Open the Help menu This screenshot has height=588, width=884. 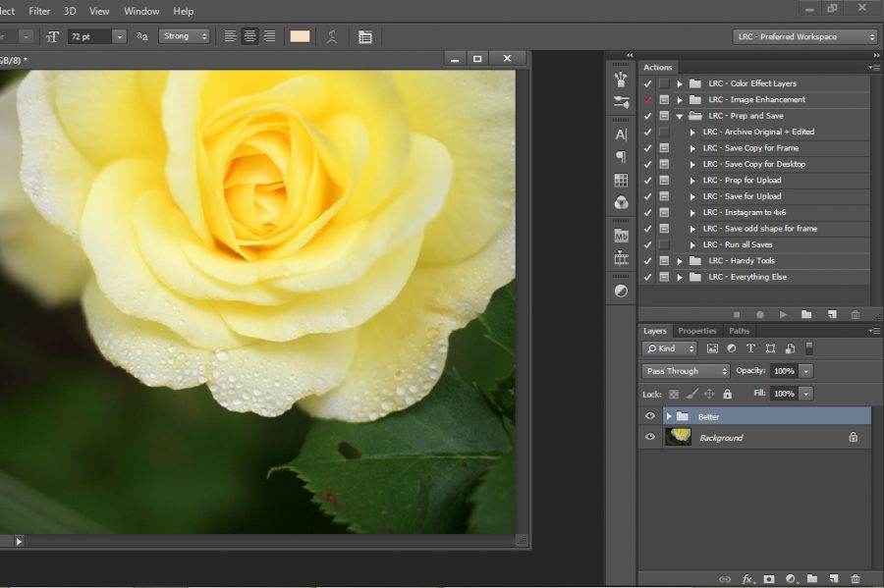[x=184, y=11]
